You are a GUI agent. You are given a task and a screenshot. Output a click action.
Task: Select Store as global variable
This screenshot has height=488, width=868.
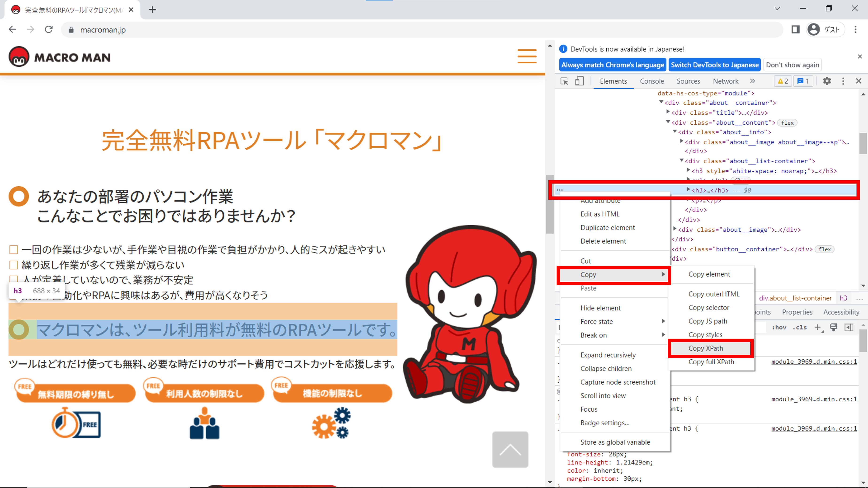tap(615, 442)
